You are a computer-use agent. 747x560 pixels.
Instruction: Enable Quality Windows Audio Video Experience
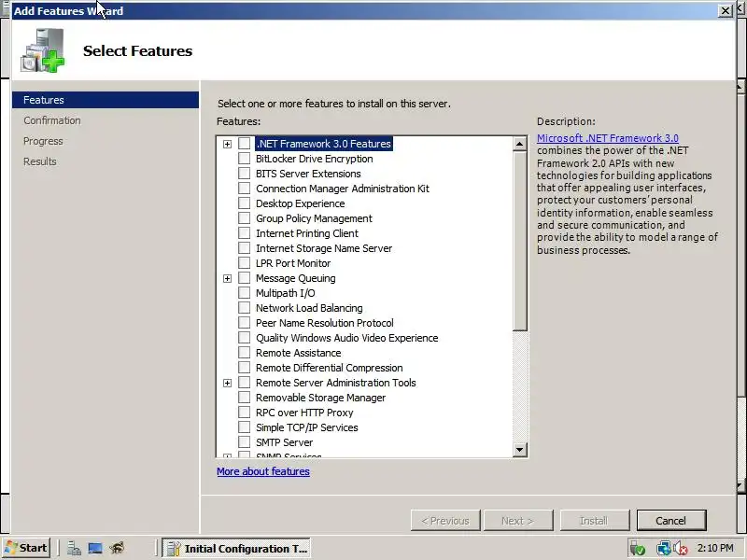pyautogui.click(x=244, y=338)
